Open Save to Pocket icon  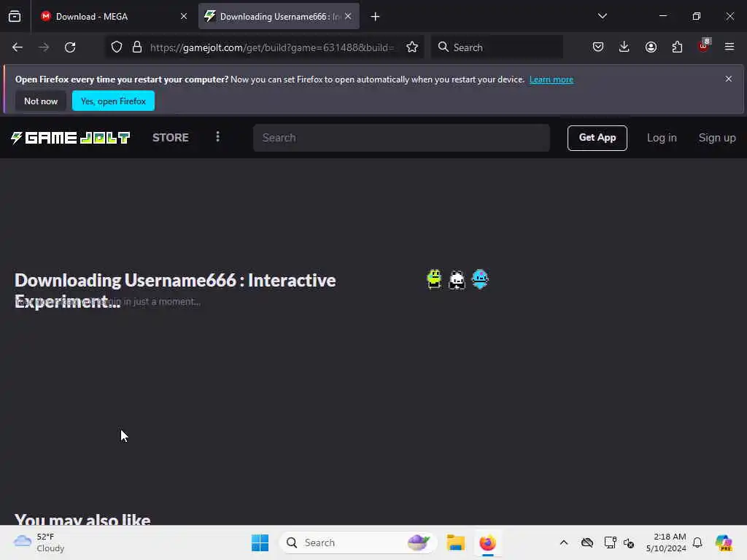coord(598,47)
